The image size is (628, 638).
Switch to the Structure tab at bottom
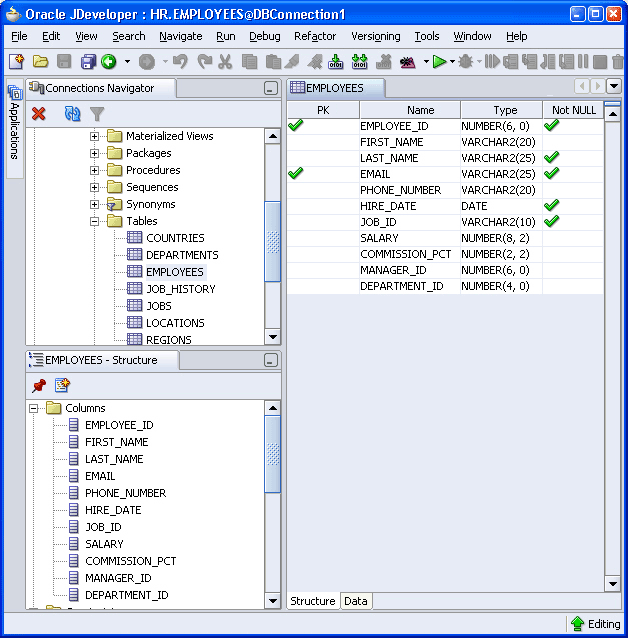[x=313, y=601]
